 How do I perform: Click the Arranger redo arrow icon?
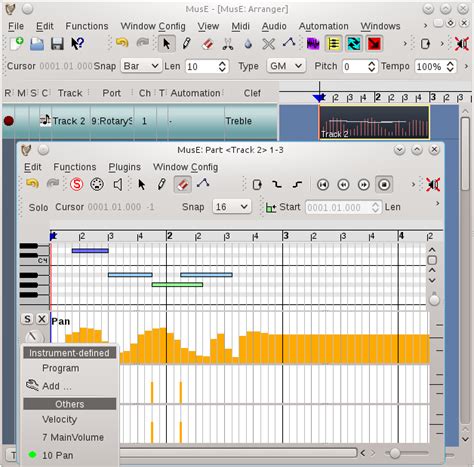[143, 43]
